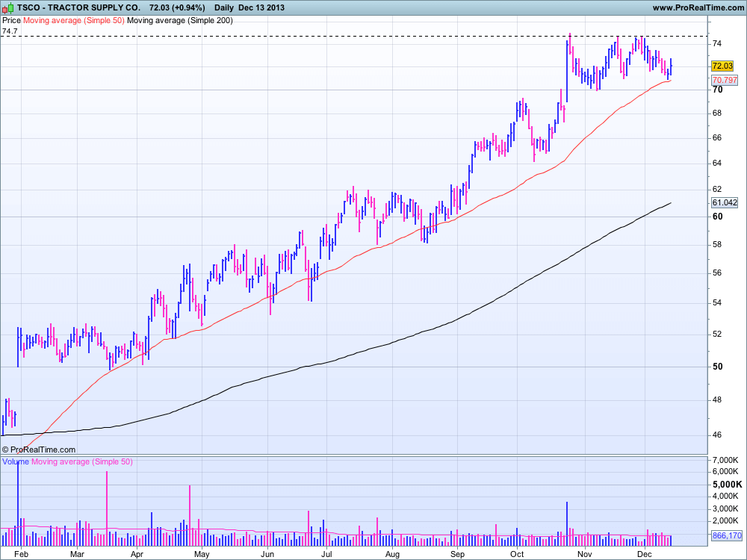Click the Aug month label on time axis

point(392,554)
